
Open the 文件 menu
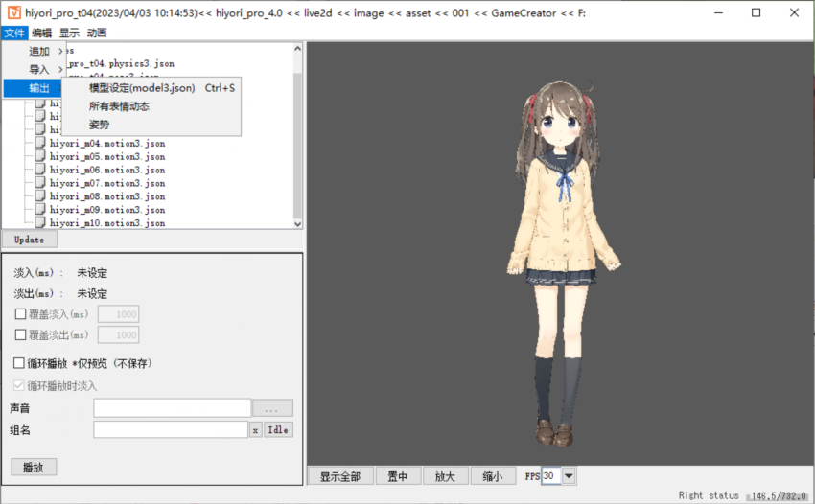tap(14, 33)
